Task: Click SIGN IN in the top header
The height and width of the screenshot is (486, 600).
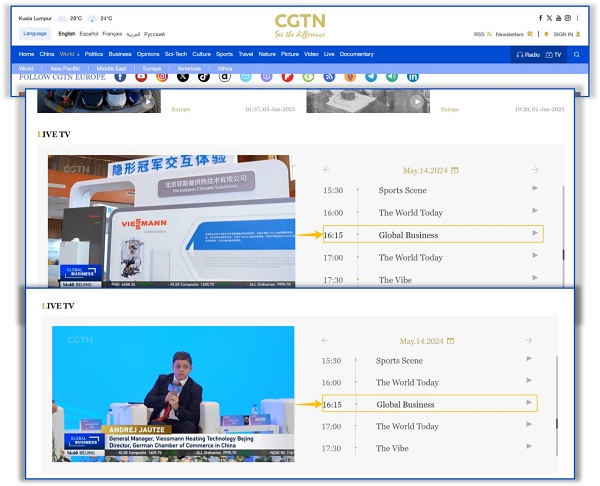Action: 567,34
